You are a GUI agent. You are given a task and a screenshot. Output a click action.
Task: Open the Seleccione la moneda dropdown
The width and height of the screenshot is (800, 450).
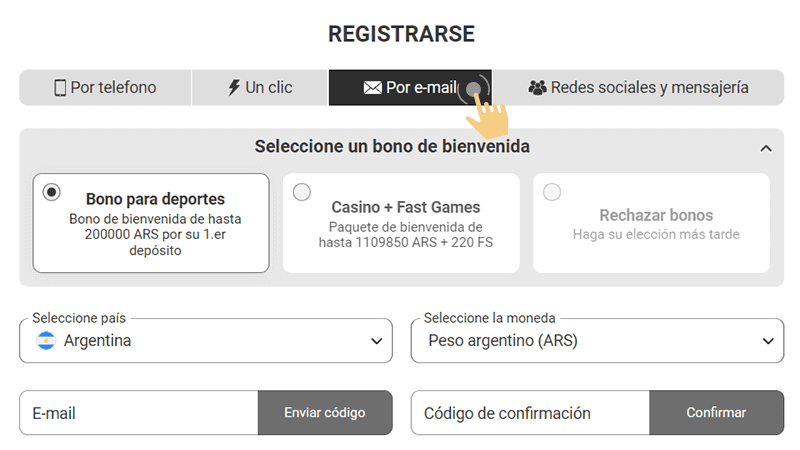(x=597, y=341)
